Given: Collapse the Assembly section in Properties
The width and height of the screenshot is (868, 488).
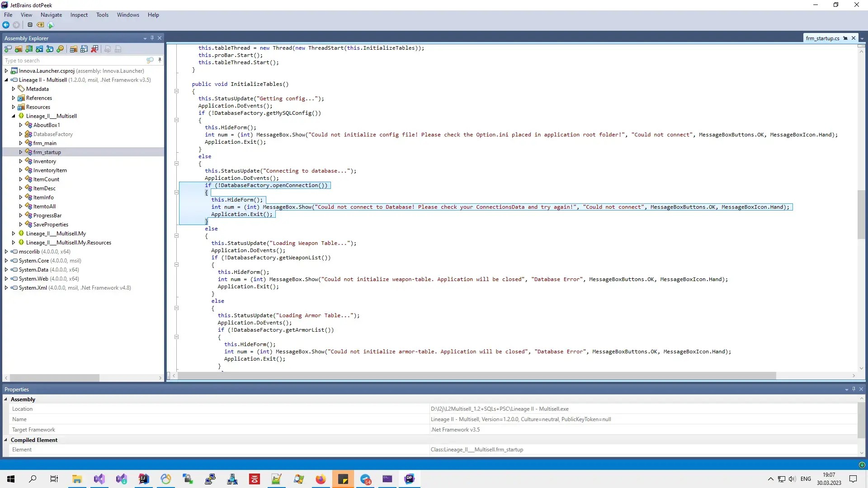Looking at the screenshot, I should (6, 399).
